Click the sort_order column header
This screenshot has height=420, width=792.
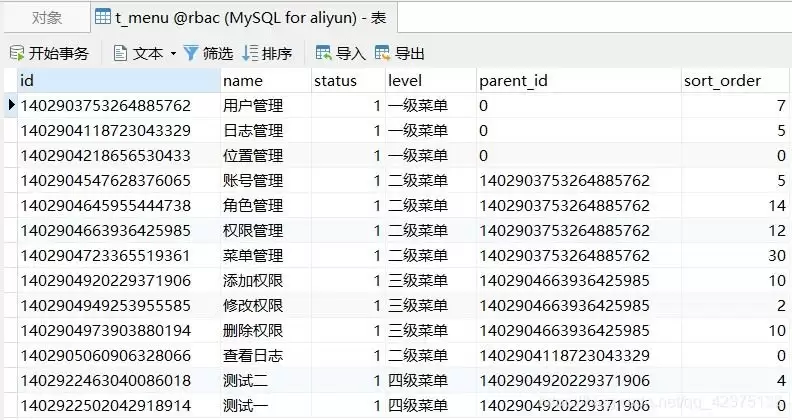click(735, 81)
